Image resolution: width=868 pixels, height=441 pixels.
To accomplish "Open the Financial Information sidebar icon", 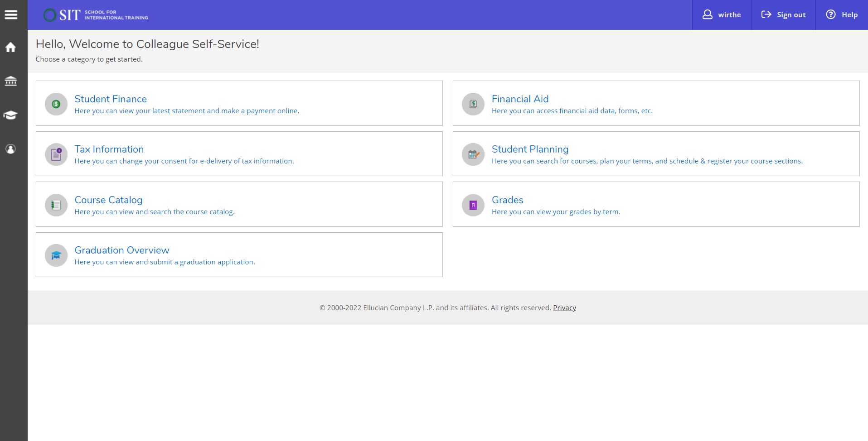I will coord(10,81).
